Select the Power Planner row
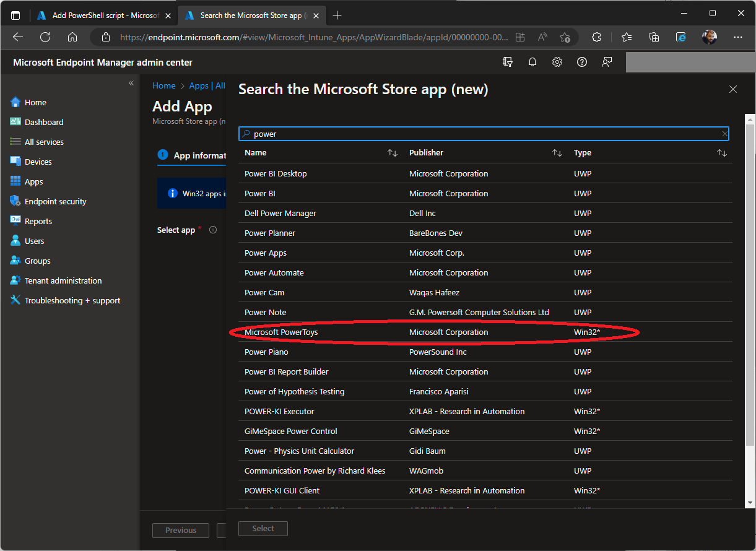Image resolution: width=756 pixels, height=551 pixels. (x=485, y=233)
